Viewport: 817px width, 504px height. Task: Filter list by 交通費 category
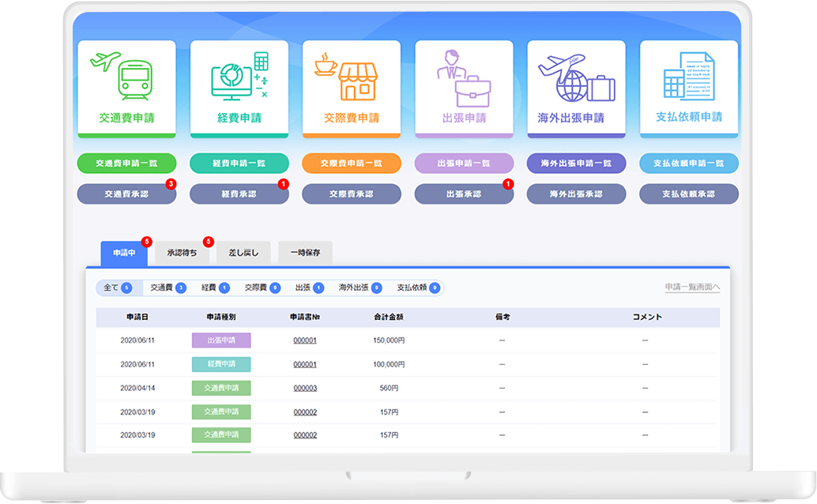click(168, 288)
